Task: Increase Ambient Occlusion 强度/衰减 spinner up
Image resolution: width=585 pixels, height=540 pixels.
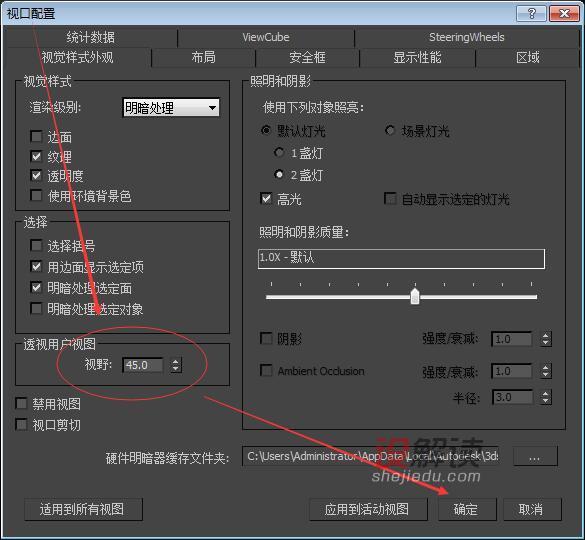Action: coord(546,367)
